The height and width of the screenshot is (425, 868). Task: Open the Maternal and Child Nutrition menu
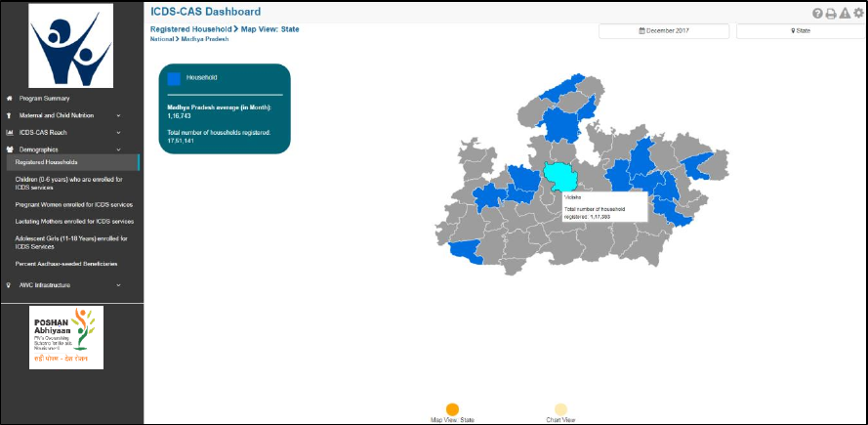57,116
